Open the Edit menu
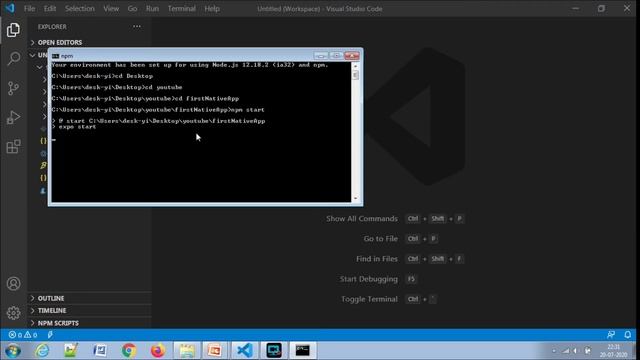 50,9
